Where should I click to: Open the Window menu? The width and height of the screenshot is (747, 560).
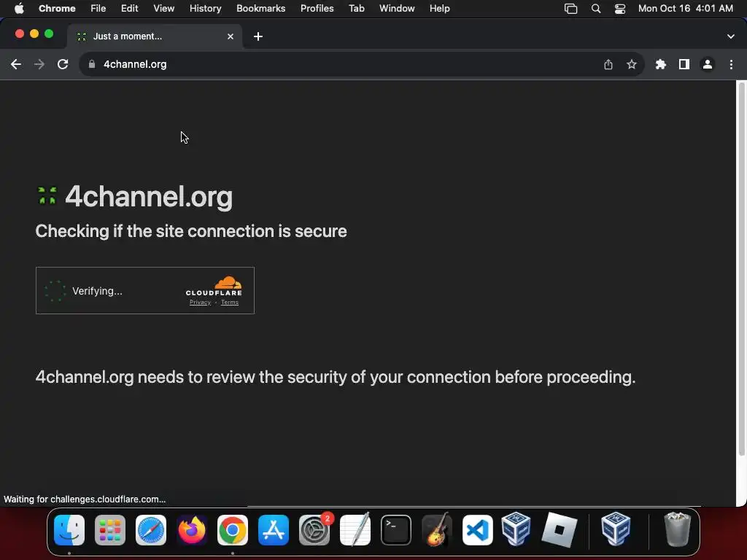coord(397,9)
